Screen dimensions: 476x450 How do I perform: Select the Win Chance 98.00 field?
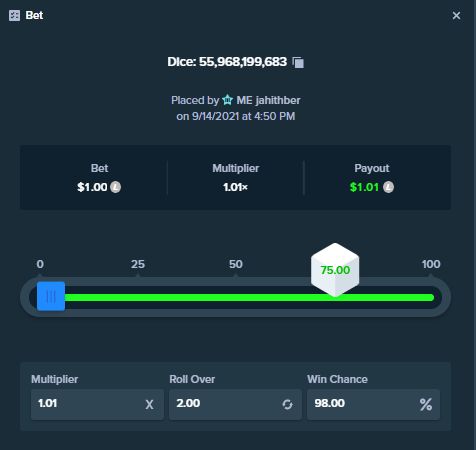pos(373,404)
